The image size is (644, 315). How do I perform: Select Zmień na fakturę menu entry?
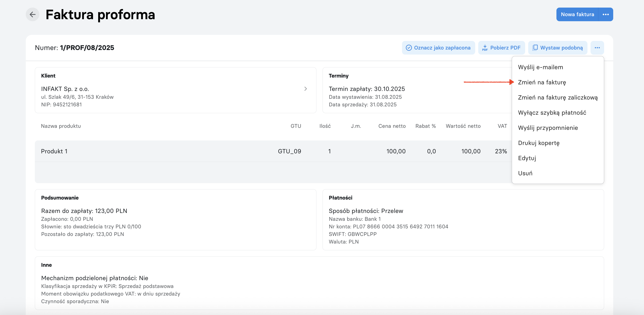[558, 82]
